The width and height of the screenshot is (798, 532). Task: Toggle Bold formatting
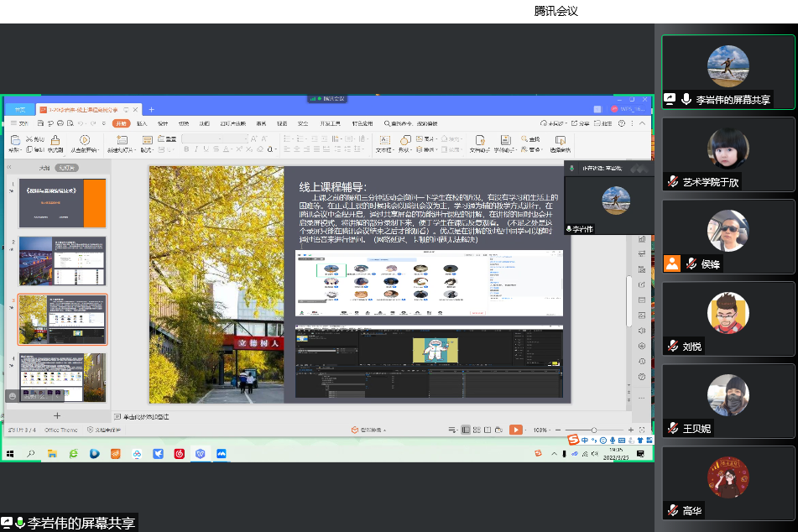(186, 149)
